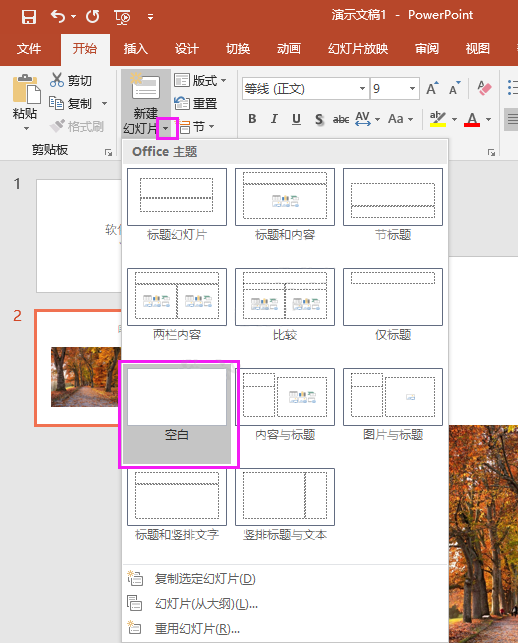Start slideshow from beginning icon
518x643 pixels.
122,17
